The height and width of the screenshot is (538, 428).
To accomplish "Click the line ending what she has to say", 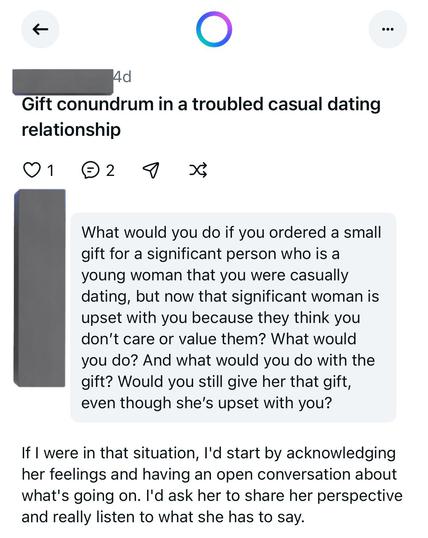I will (163, 517).
